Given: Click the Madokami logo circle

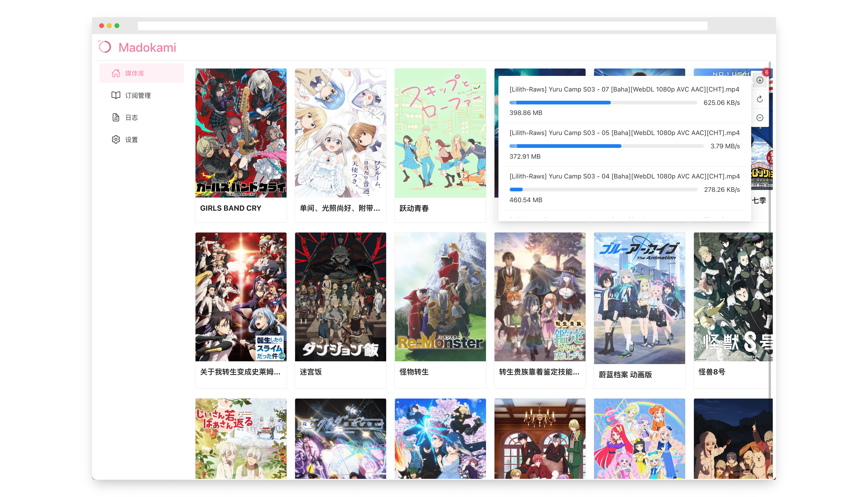Looking at the screenshot, I should click(x=105, y=47).
